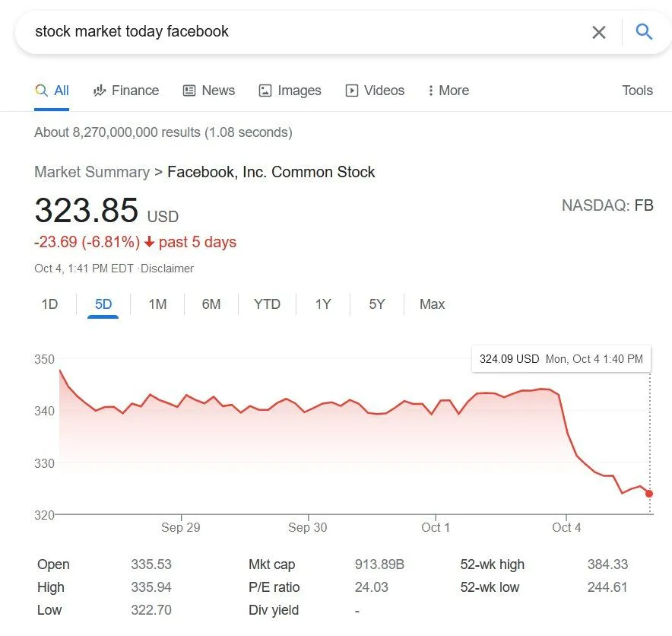This screenshot has width=672, height=636.
Task: Select the 6M range tab
Action: click(211, 304)
